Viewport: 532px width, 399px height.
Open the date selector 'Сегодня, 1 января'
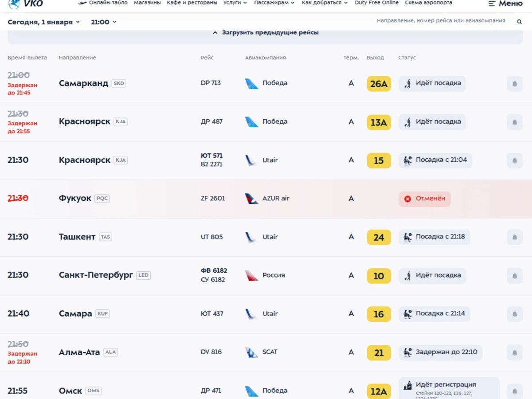[43, 21]
